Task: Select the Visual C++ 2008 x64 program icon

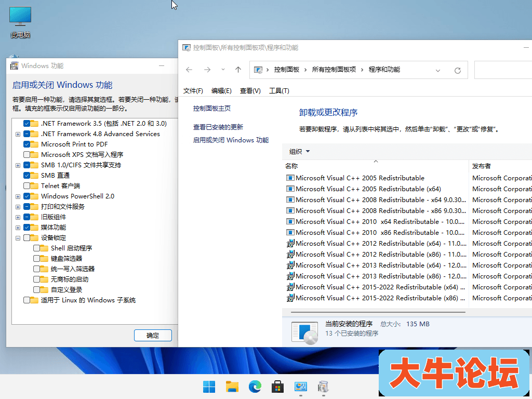Action: (x=290, y=199)
